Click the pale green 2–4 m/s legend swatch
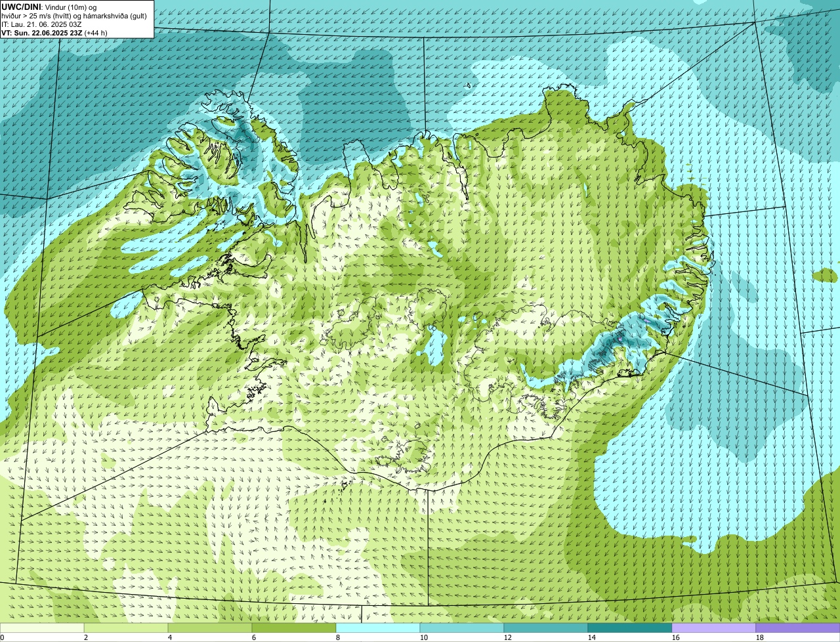840x642 pixels. tap(126, 628)
